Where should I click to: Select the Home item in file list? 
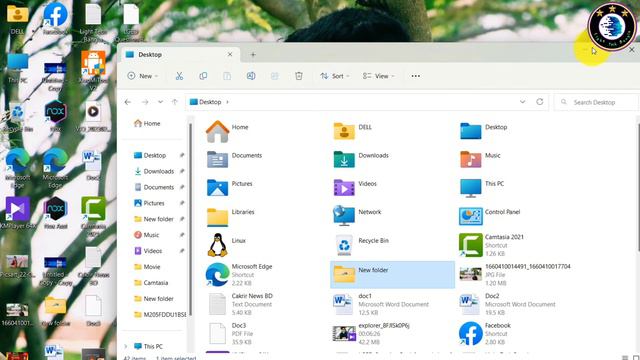pyautogui.click(x=228, y=131)
